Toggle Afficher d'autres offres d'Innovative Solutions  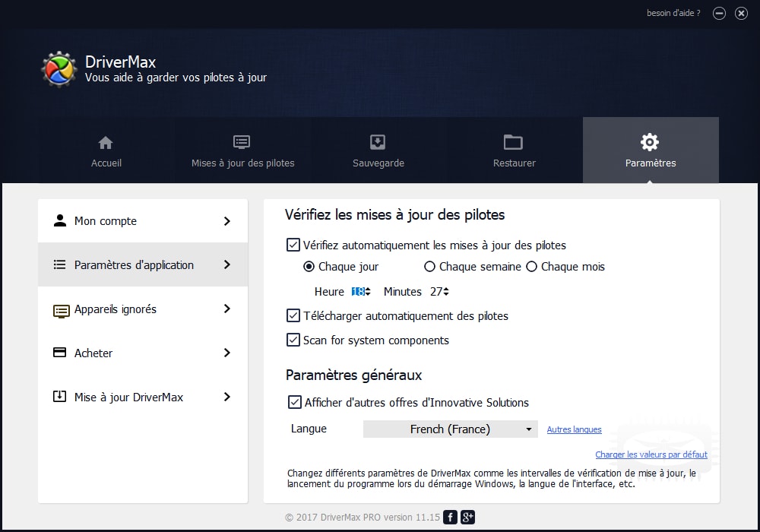(x=295, y=402)
